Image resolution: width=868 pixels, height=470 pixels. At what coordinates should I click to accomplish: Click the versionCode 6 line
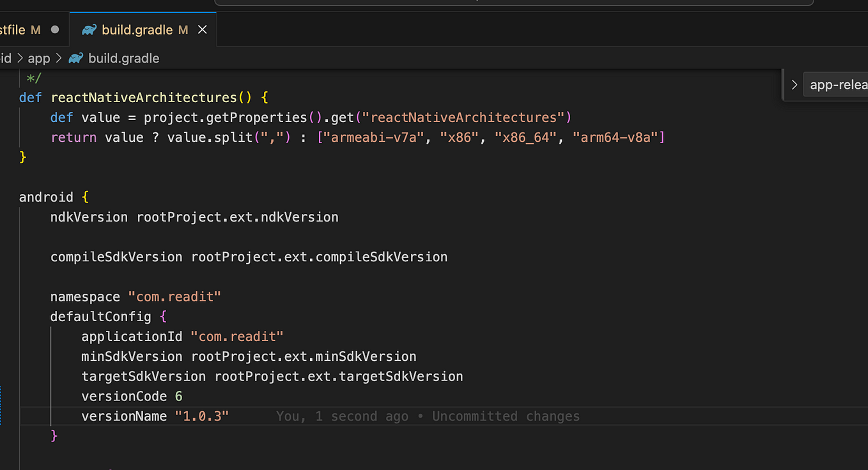click(x=130, y=396)
